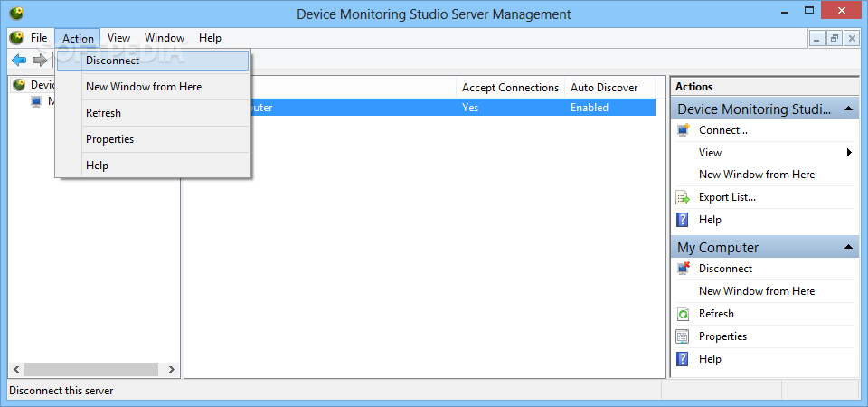Close the open Action menu header
This screenshot has width=868, height=407.
pyautogui.click(x=78, y=38)
